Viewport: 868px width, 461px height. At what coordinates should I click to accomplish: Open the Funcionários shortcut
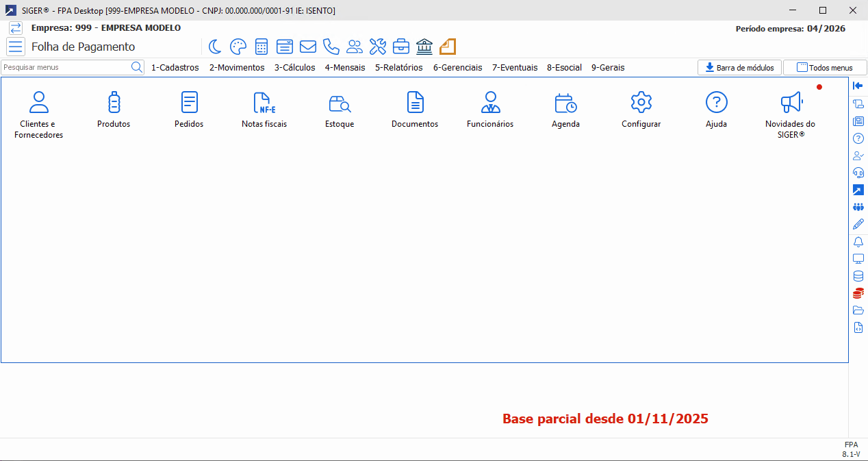490,110
